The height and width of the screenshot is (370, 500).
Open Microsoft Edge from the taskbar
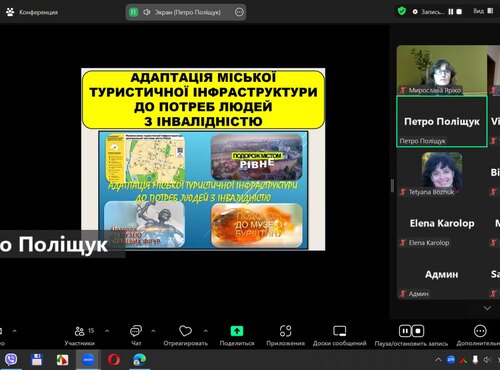(x=139, y=360)
